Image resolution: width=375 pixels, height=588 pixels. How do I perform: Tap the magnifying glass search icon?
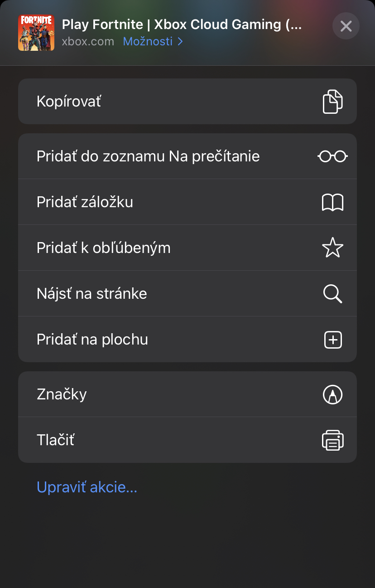click(332, 294)
